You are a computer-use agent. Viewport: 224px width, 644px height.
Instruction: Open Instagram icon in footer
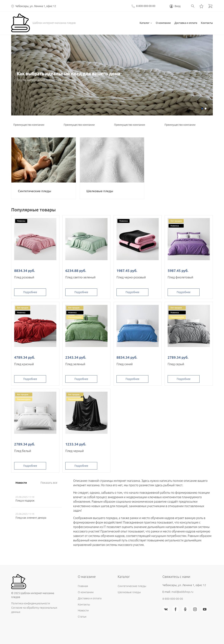(x=195, y=609)
